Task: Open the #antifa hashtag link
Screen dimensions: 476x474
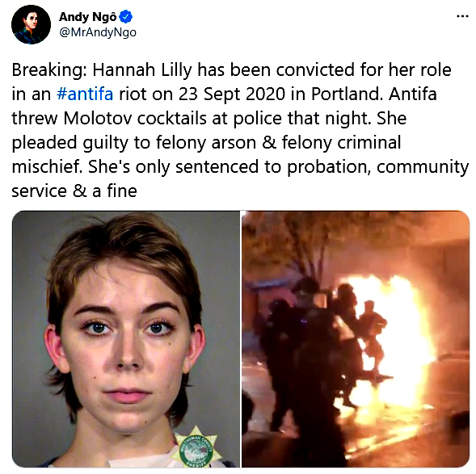Action: coord(85,94)
